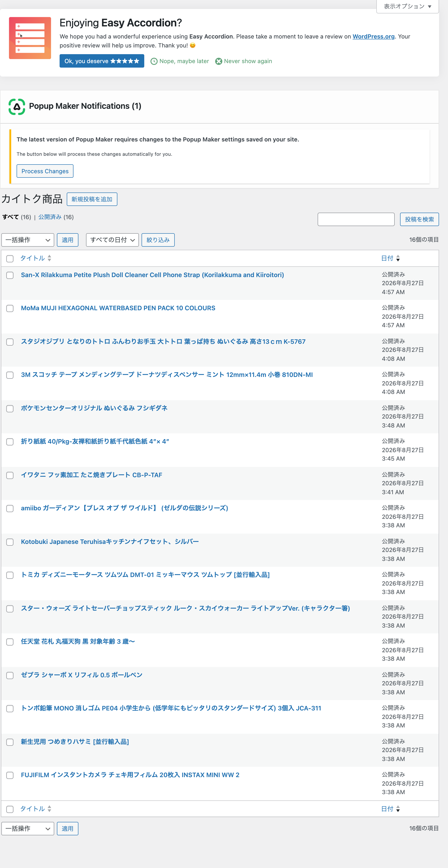
Task: Click the 投稿を検索 search button
Action: pyautogui.click(x=419, y=219)
